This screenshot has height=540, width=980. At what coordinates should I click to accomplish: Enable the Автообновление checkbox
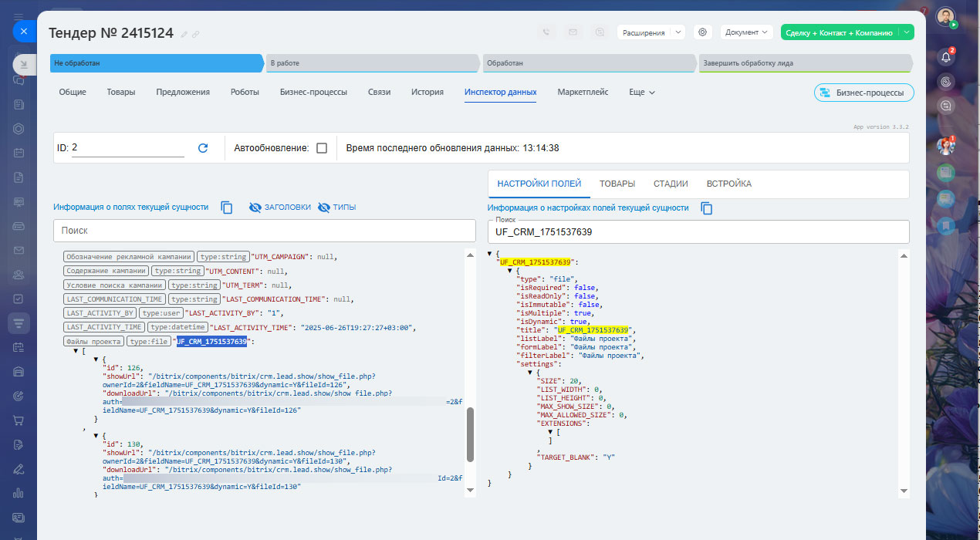tap(322, 148)
